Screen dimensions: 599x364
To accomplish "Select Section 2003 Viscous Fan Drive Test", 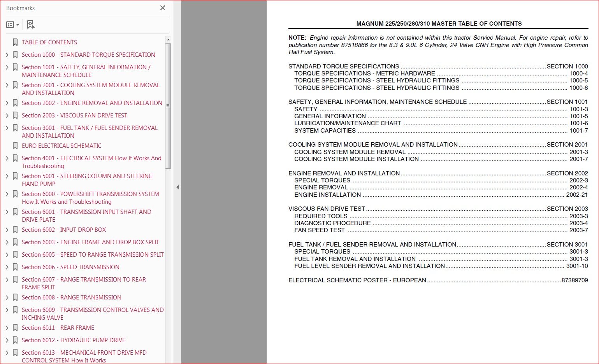I will [x=74, y=115].
